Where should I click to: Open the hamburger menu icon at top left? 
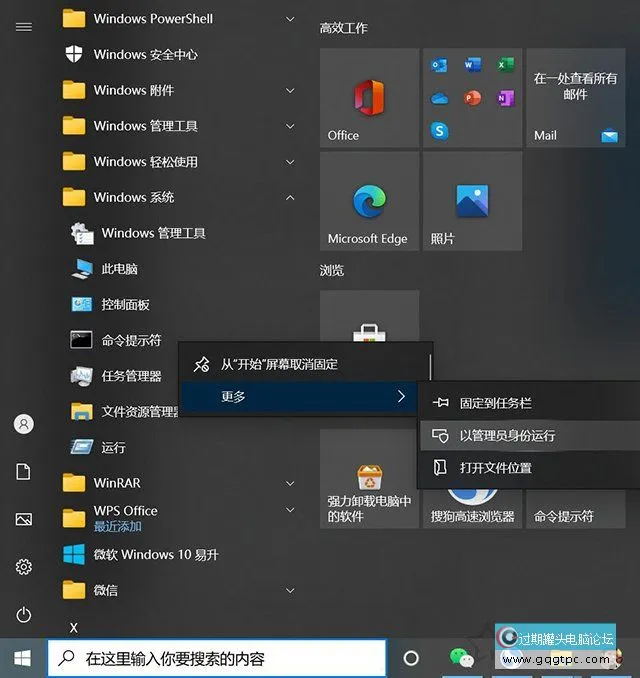24,27
